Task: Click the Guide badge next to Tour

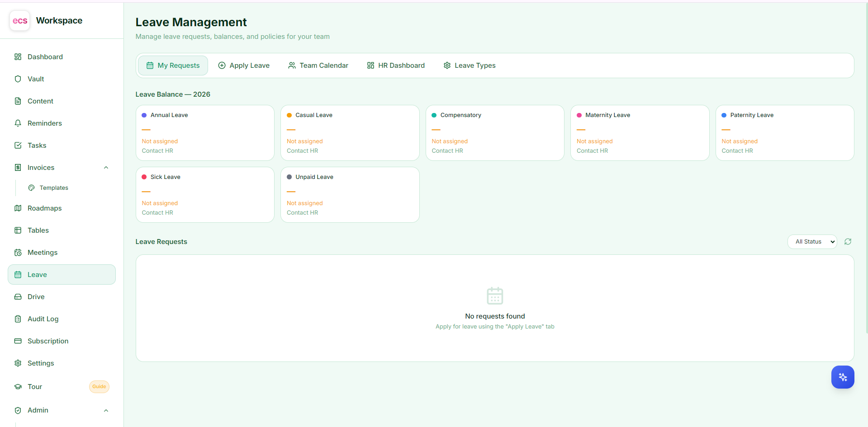Action: coord(99,387)
